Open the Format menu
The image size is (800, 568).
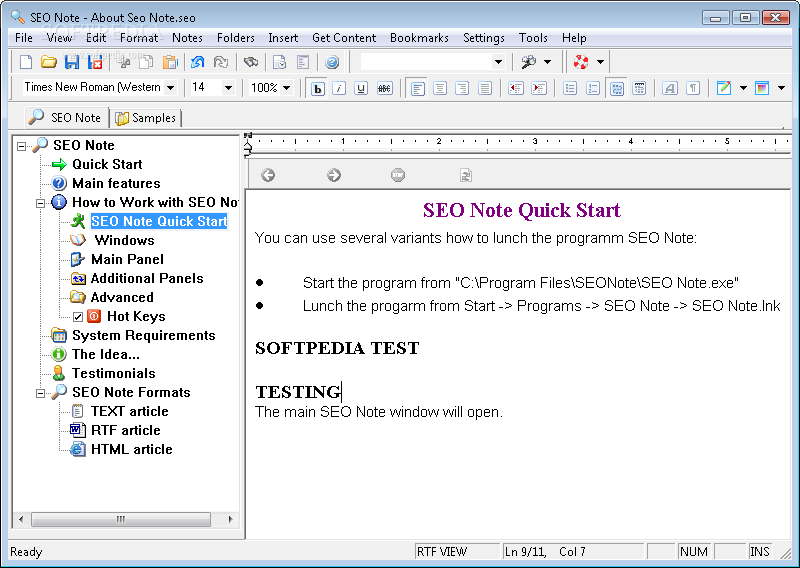click(x=139, y=38)
